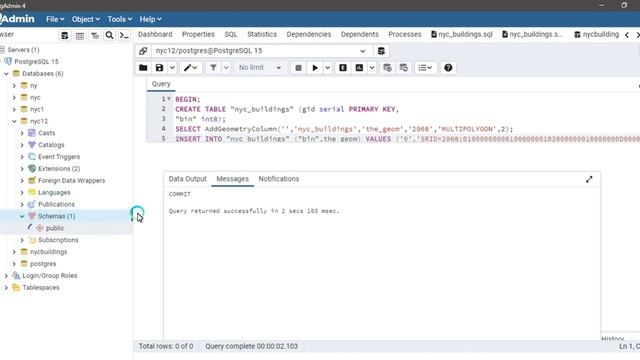This screenshot has width=640, height=360.
Task: Open query tool help icon
Action: [x=448, y=68]
